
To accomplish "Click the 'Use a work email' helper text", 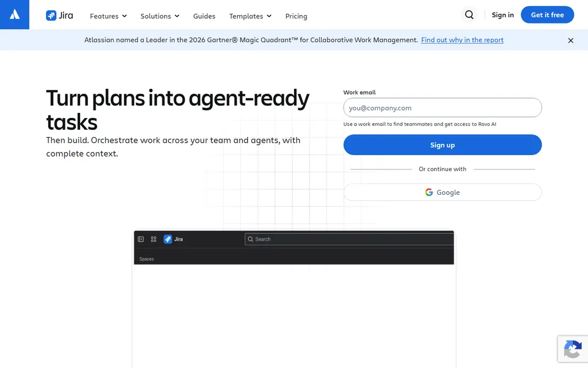I will (x=420, y=124).
